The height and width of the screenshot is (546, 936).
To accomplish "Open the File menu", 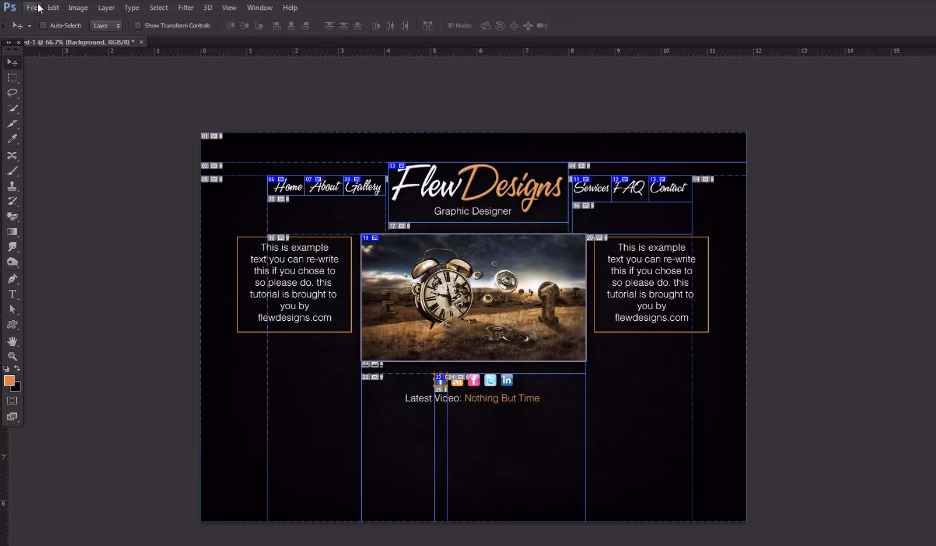I will [33, 7].
